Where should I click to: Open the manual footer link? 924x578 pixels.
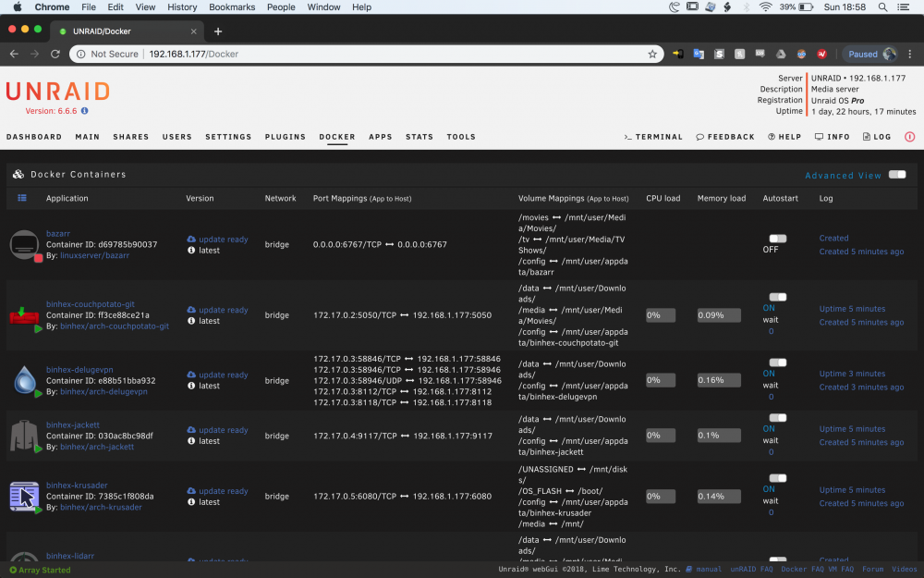(709, 569)
